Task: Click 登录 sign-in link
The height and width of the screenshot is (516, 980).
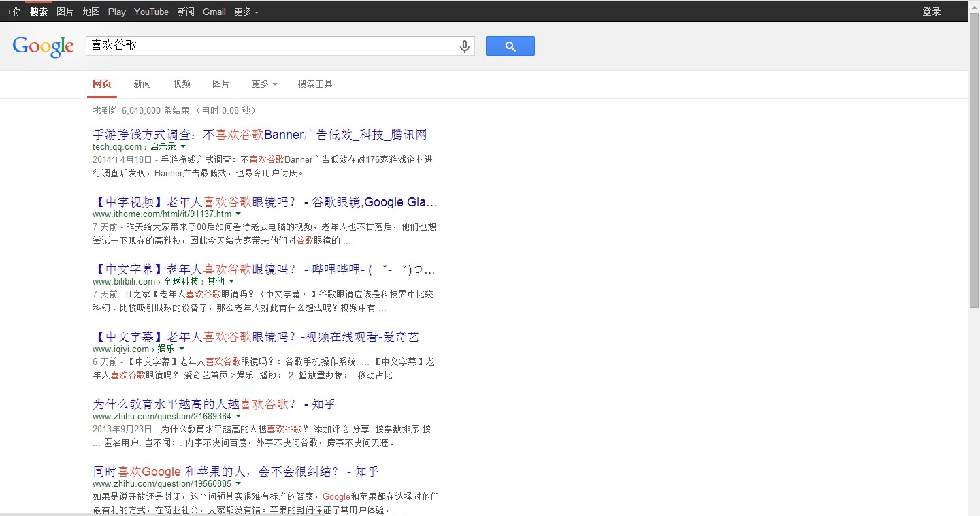Action: pyautogui.click(x=931, y=12)
